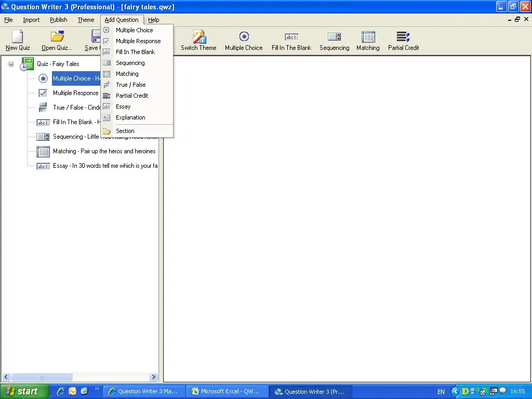
Task: Click the Multiple Choice toolbar icon
Action: [x=244, y=37]
